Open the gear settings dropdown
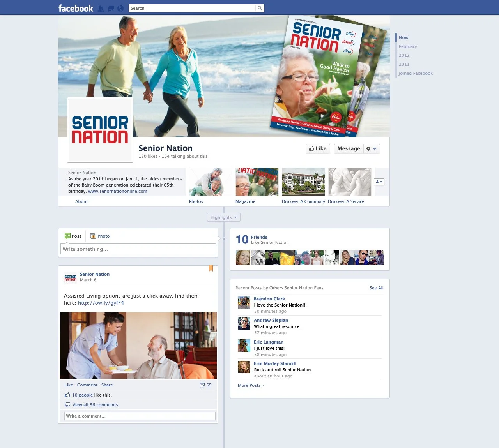This screenshot has width=499, height=448. 372,148
